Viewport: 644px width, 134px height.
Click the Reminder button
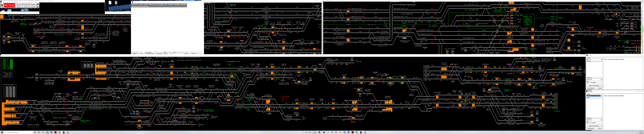tap(19, 4)
